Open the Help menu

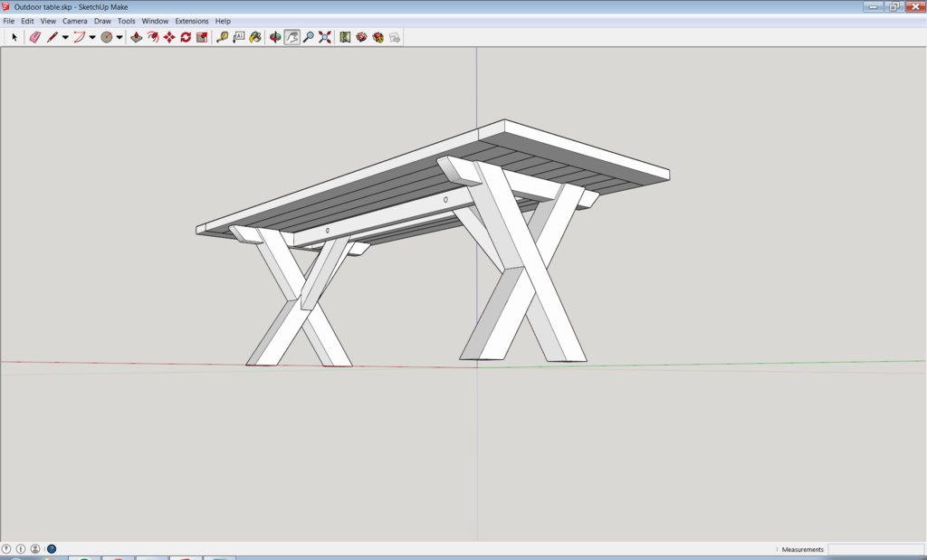click(x=223, y=21)
